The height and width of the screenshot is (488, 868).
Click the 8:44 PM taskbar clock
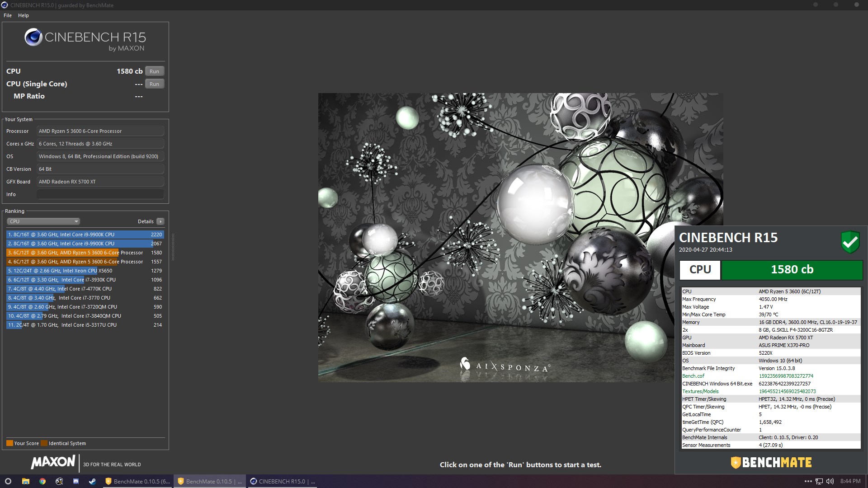[x=850, y=481]
